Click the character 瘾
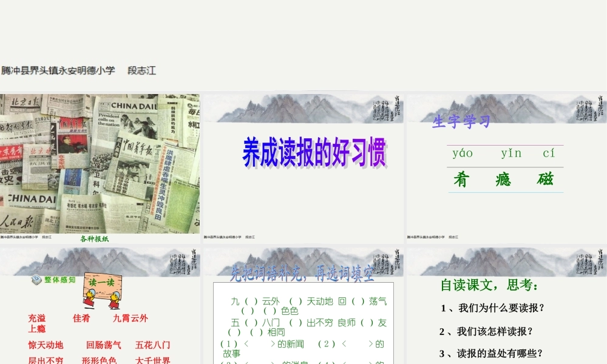Screen dimensions: 607x364 pos(503,180)
